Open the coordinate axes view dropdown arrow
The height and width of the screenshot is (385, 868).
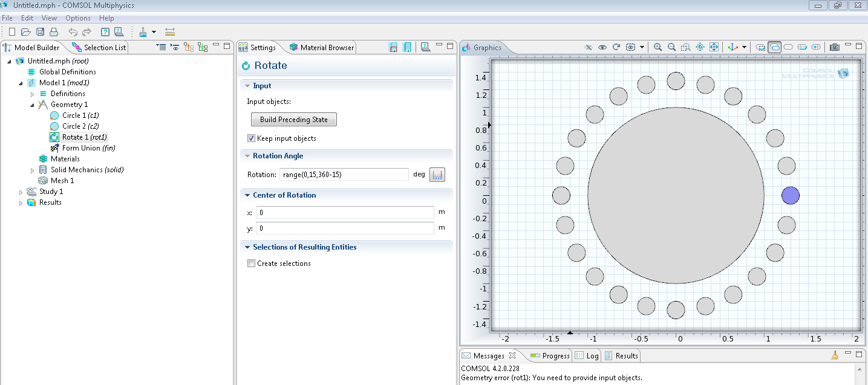744,47
